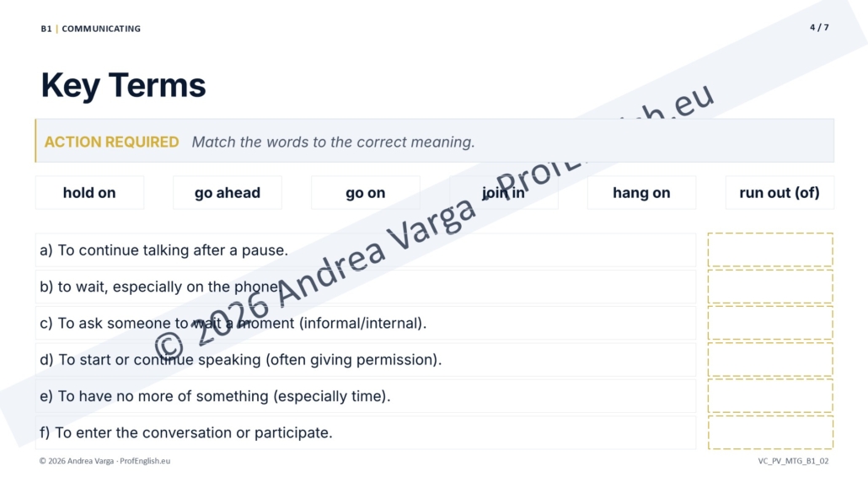
Task: Select definition 'To continue talking after a pause'
Action: 366,250
